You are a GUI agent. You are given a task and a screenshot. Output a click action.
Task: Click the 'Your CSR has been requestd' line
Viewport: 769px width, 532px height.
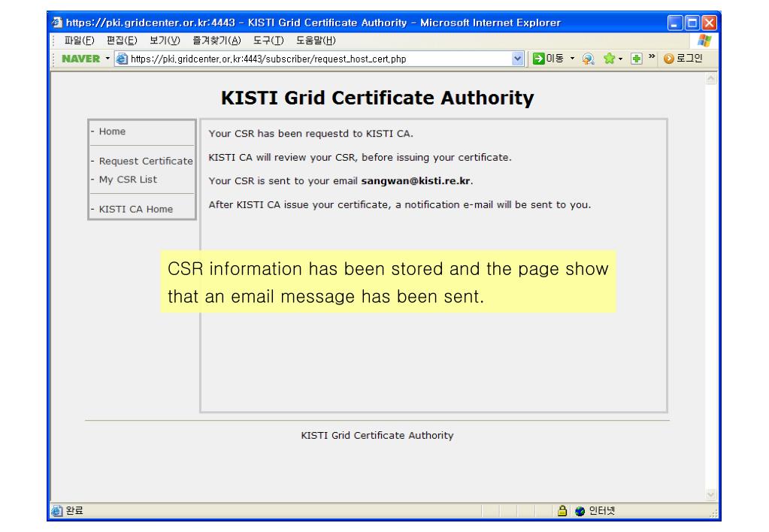(x=311, y=133)
